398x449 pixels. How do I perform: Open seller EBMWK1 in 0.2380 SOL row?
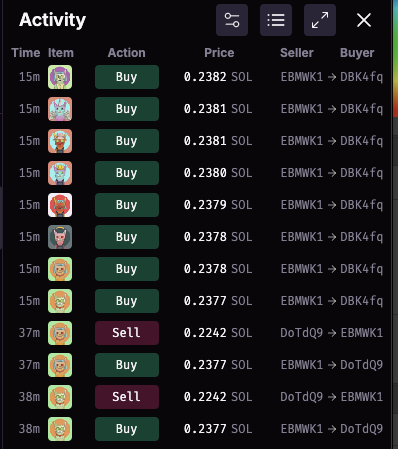(x=302, y=173)
